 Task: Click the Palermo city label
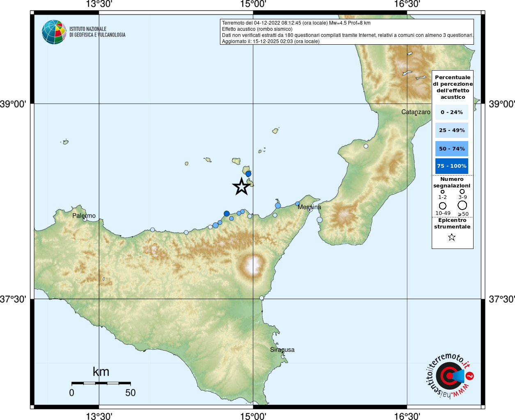(84, 216)
